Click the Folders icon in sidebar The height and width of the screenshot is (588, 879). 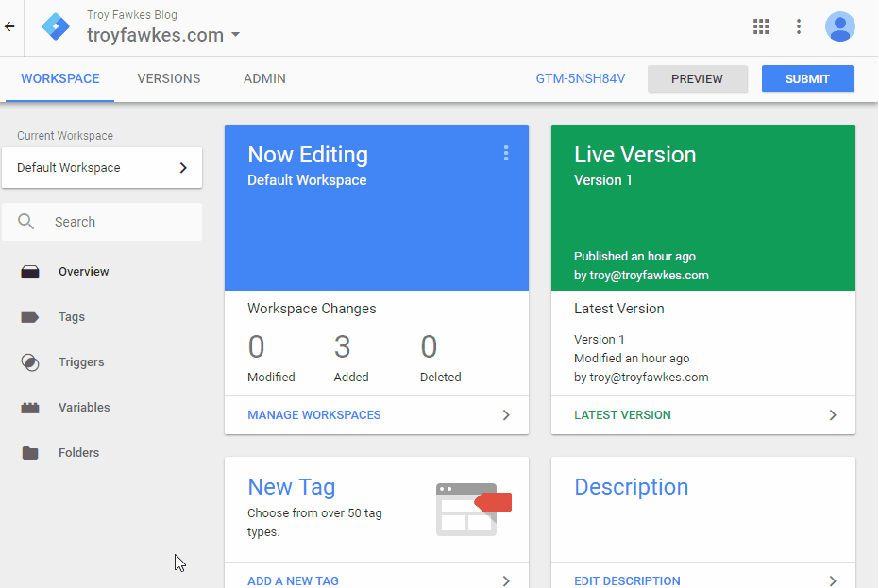(30, 453)
